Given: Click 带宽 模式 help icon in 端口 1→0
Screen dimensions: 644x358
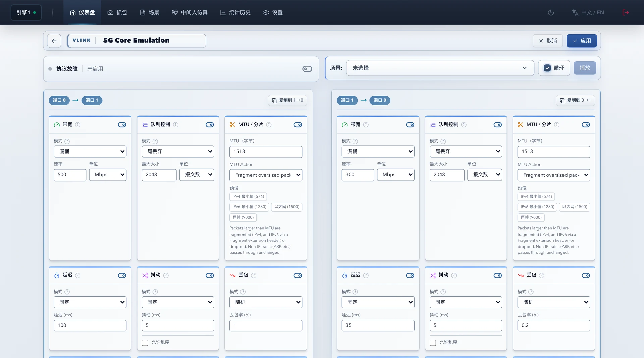Looking at the screenshot, I should coord(355,141).
